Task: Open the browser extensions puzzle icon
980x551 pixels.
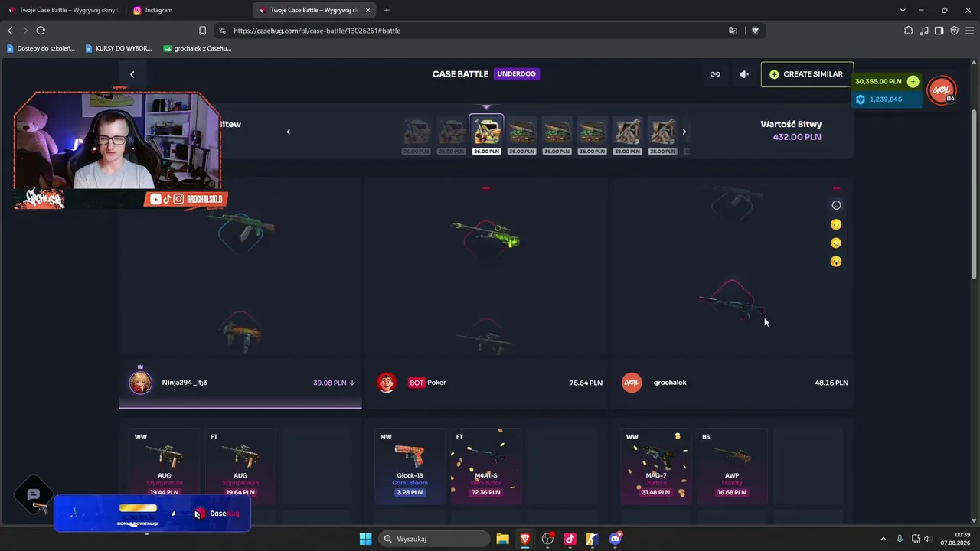Action: (909, 31)
